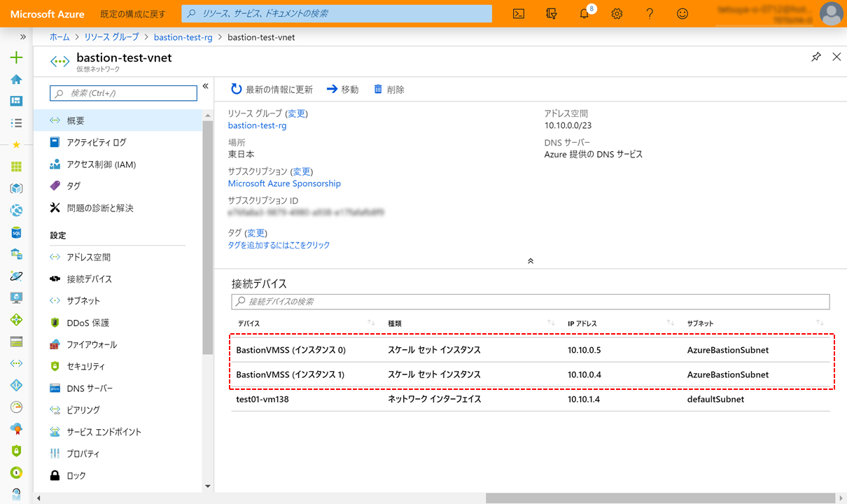This screenshot has width=847, height=504.
Task: Open the directory and subscription filter
Action: coord(552,13)
